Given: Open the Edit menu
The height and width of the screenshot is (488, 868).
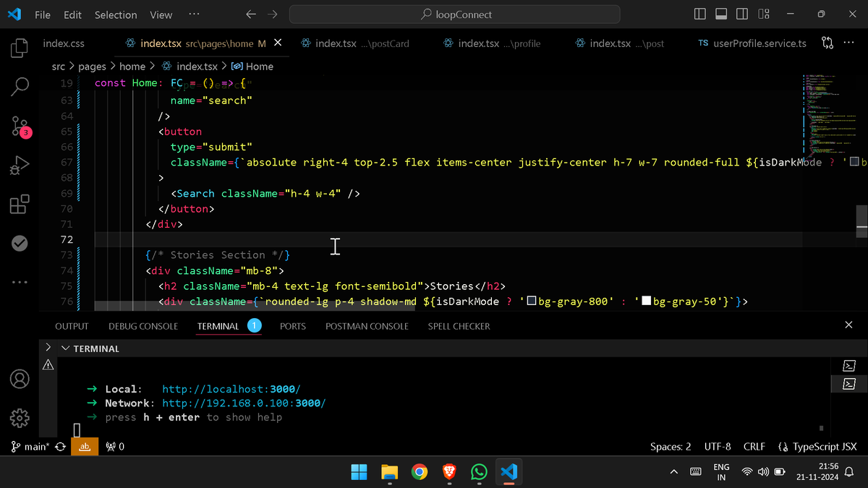Looking at the screenshot, I should point(72,14).
